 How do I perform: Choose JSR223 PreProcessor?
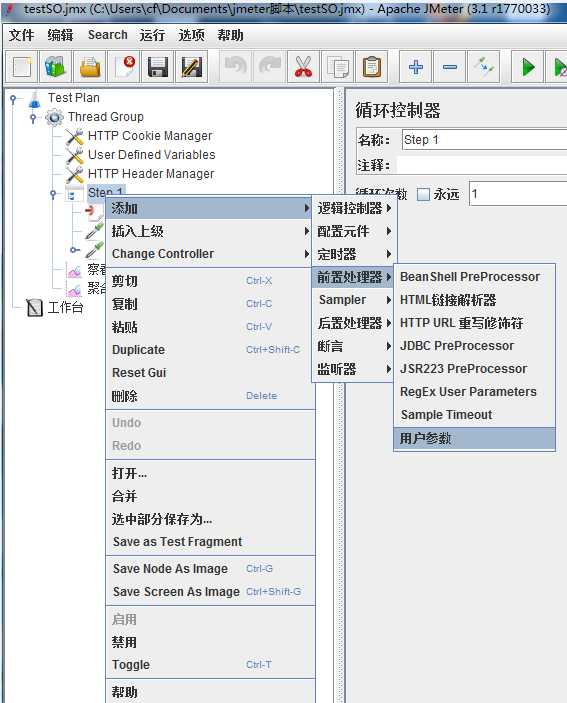click(x=475, y=369)
